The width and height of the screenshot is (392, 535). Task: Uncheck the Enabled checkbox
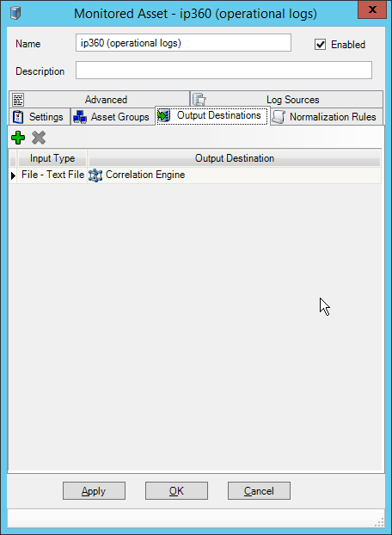[320, 45]
